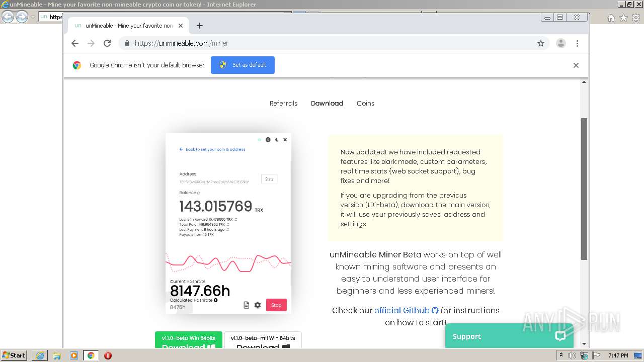The height and width of the screenshot is (362, 644).
Task: Click the Set as default button
Action: 243,65
